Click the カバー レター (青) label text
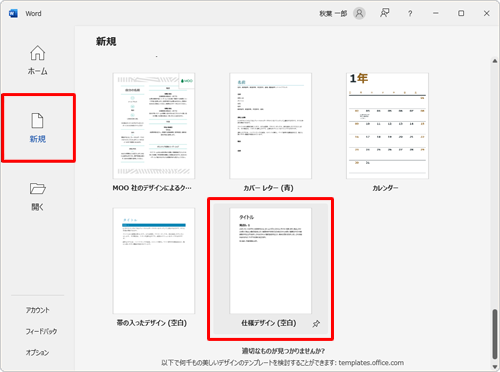 pyautogui.click(x=268, y=188)
